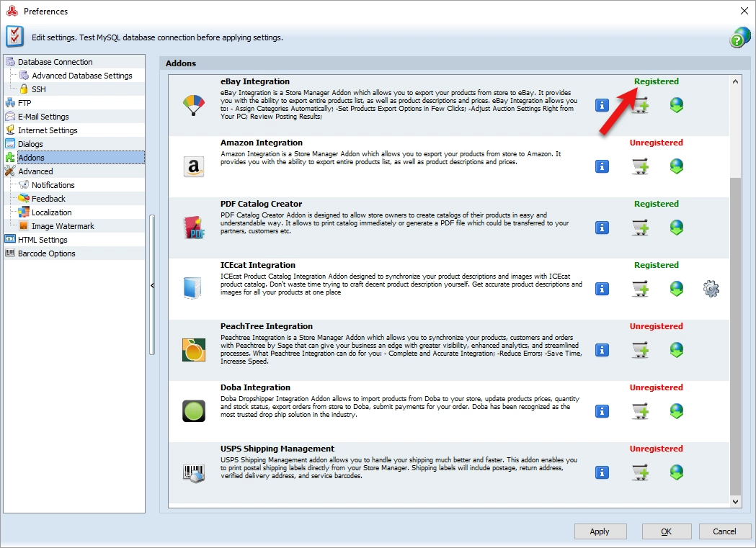
Task: Click the PDF Catalog Creator logo
Action: [x=195, y=228]
